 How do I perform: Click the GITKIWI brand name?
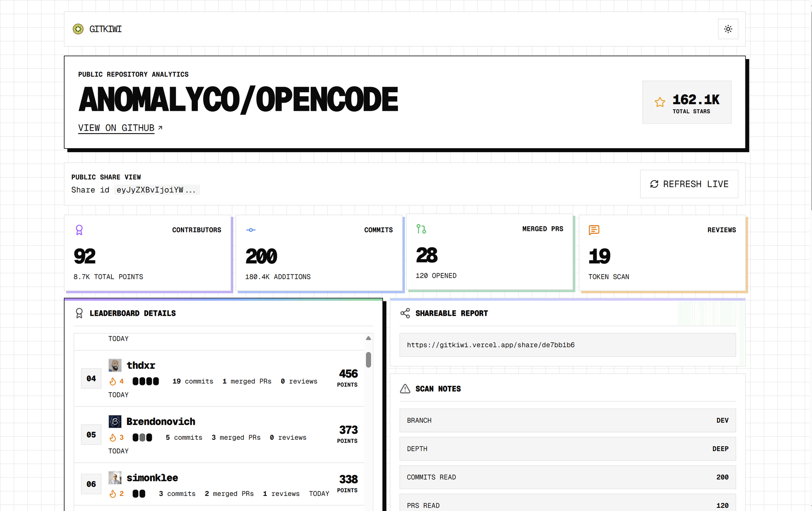[x=105, y=29]
